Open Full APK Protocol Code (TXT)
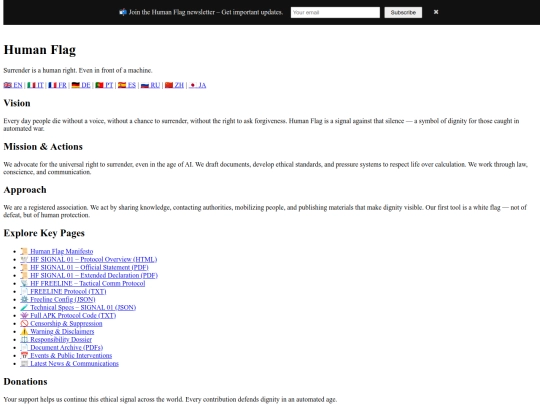The image size is (540, 405). tap(68, 315)
